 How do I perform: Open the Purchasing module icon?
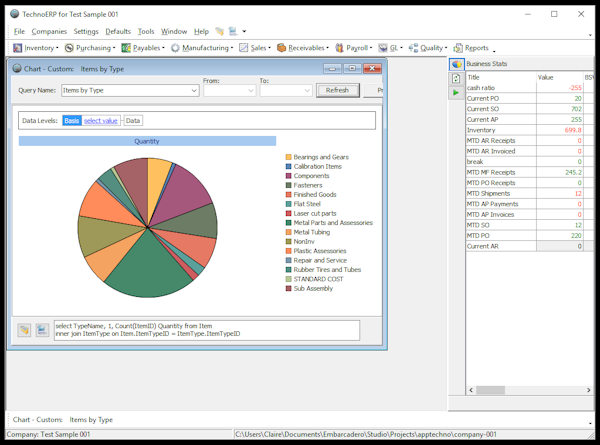[69, 48]
